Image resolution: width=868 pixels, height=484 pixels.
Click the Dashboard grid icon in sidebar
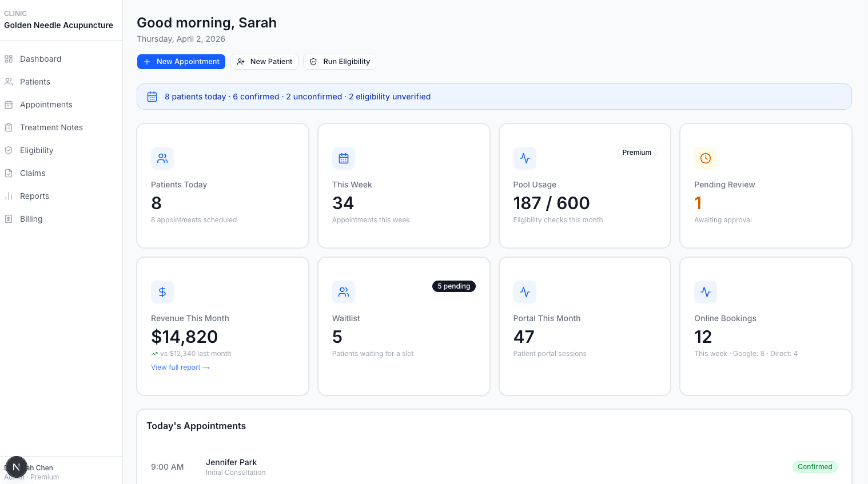[x=9, y=59]
